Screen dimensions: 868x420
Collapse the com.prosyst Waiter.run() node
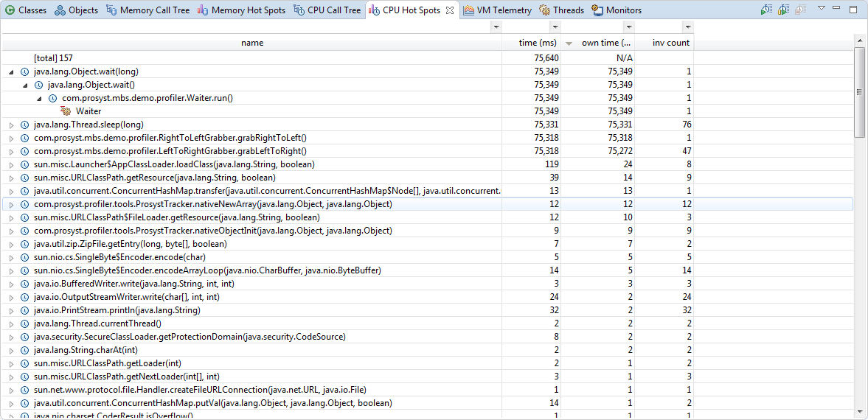[39, 99]
